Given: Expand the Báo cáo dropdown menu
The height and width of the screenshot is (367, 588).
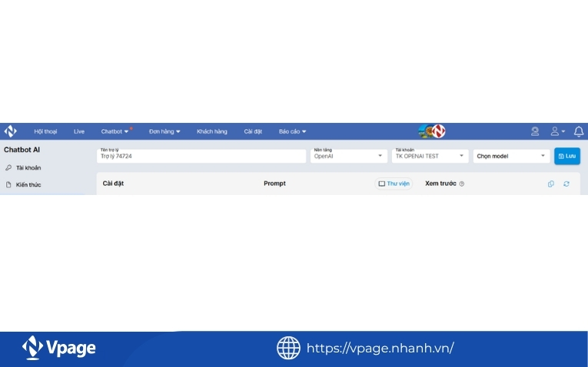Looking at the screenshot, I should pyautogui.click(x=293, y=131).
